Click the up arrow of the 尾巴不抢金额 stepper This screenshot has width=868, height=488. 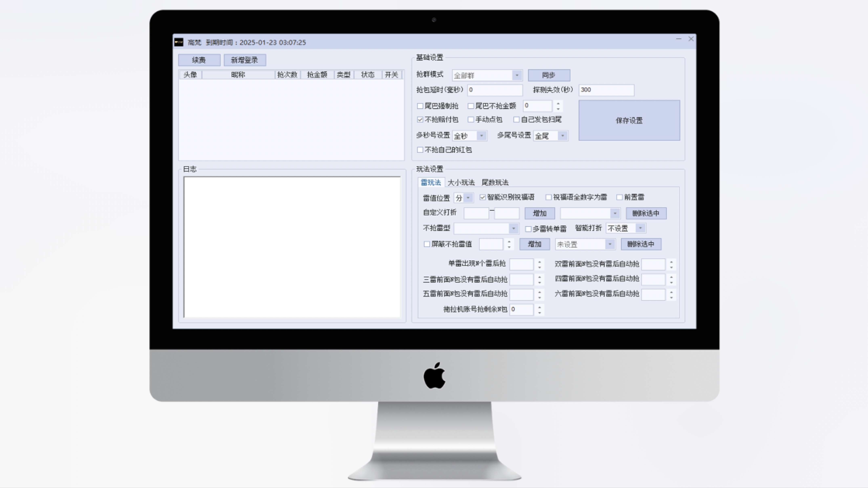[558, 104]
